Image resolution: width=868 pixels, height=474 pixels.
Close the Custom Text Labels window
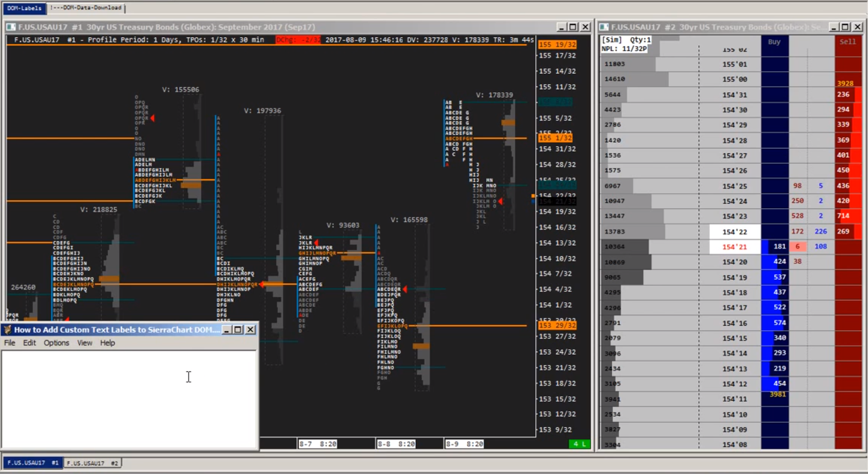(250, 330)
